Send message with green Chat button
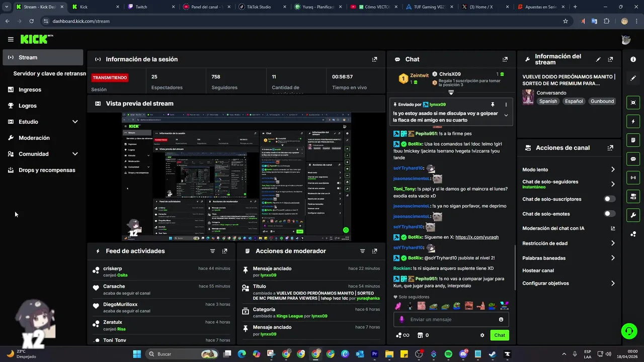 [x=500, y=335]
